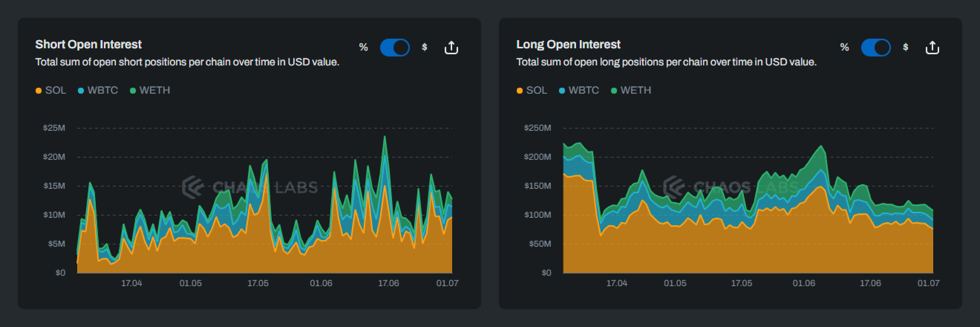Toggle Short Open Interest percent/dollar switch
The image size is (980, 327).
pyautogui.click(x=395, y=48)
